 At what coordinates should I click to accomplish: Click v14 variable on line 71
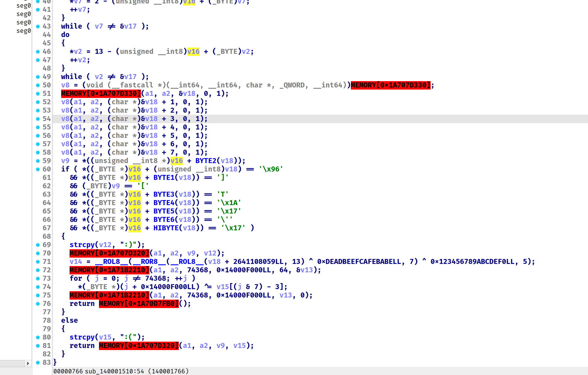76,262
